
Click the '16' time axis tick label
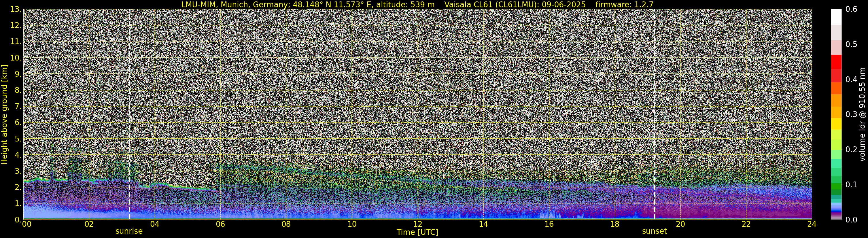pyautogui.click(x=549, y=224)
